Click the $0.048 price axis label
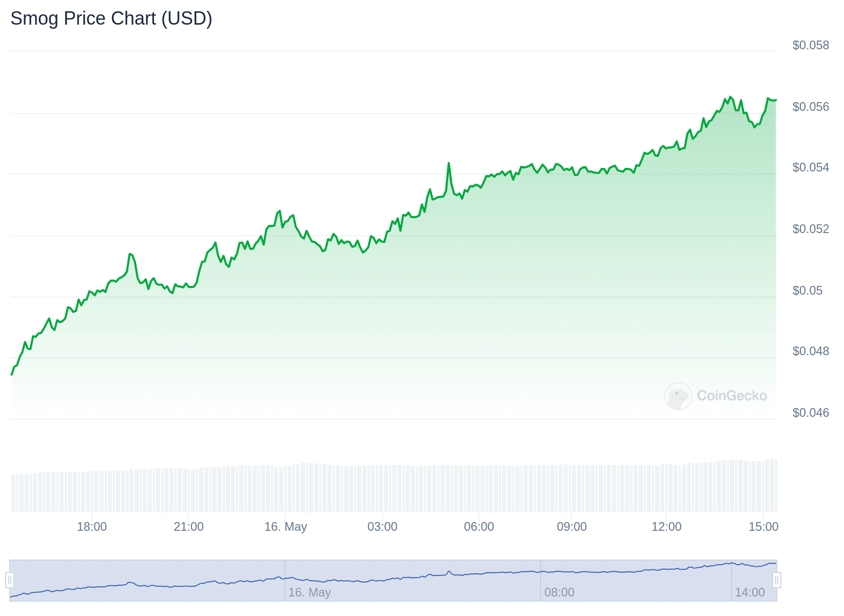The image size is (844, 616). [811, 351]
